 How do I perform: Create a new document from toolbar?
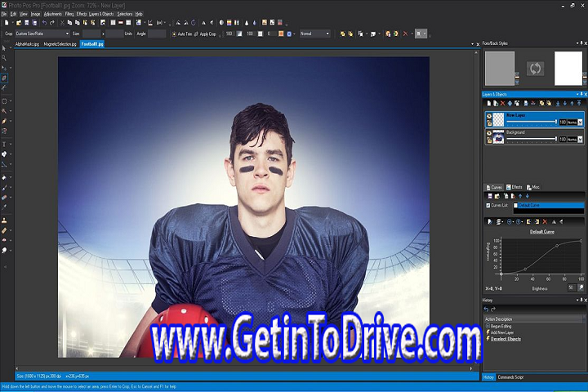7,23
